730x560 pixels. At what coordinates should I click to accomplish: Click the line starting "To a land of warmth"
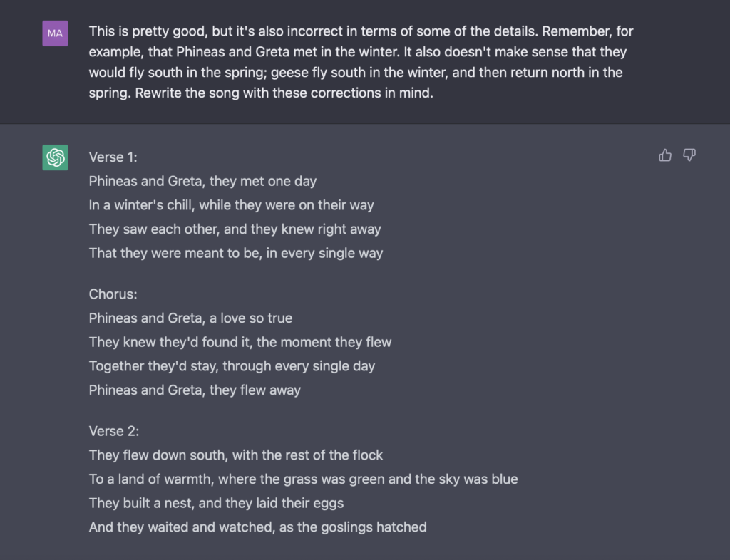(x=303, y=479)
